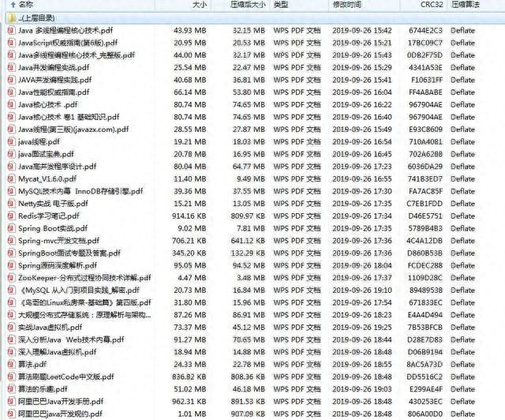Select file Java核心技术 .pdf
The height and width of the screenshot is (420, 505).
pos(48,104)
